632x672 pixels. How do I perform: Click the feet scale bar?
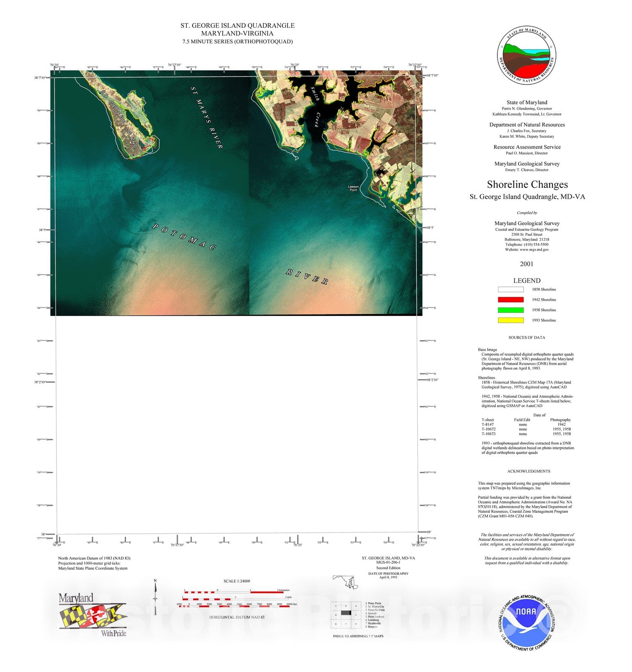(238, 605)
